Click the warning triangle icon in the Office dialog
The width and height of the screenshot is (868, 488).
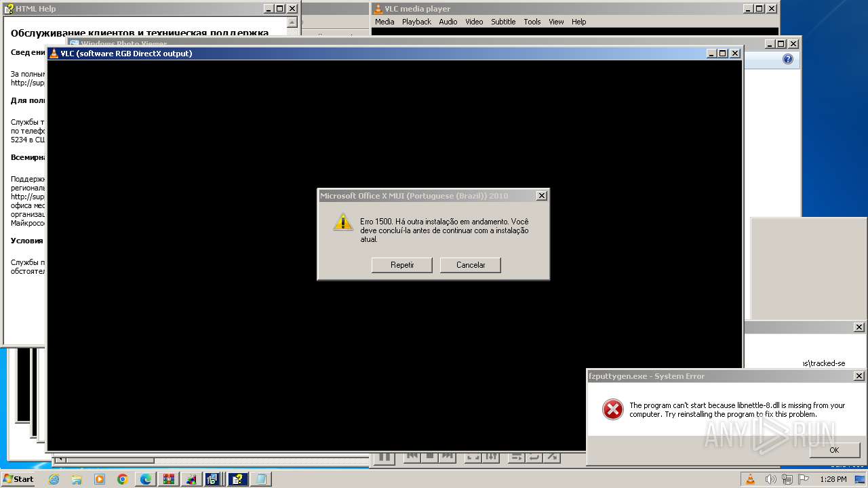point(343,222)
